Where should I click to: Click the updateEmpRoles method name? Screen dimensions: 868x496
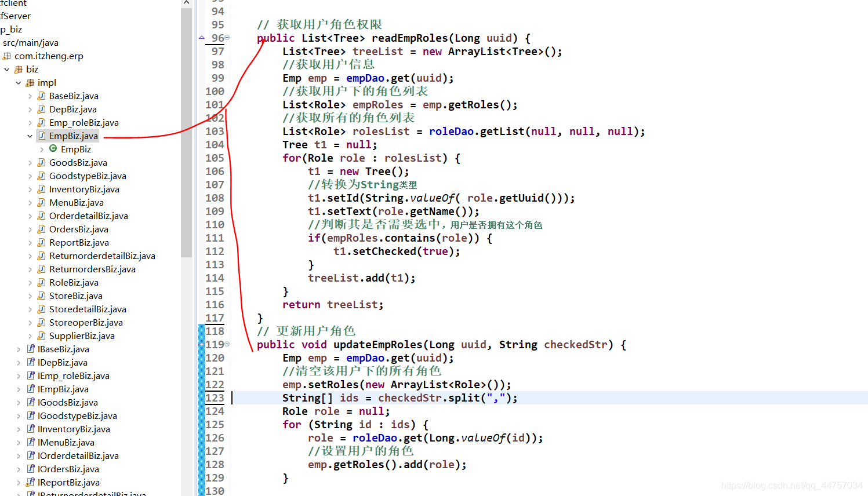click(378, 345)
